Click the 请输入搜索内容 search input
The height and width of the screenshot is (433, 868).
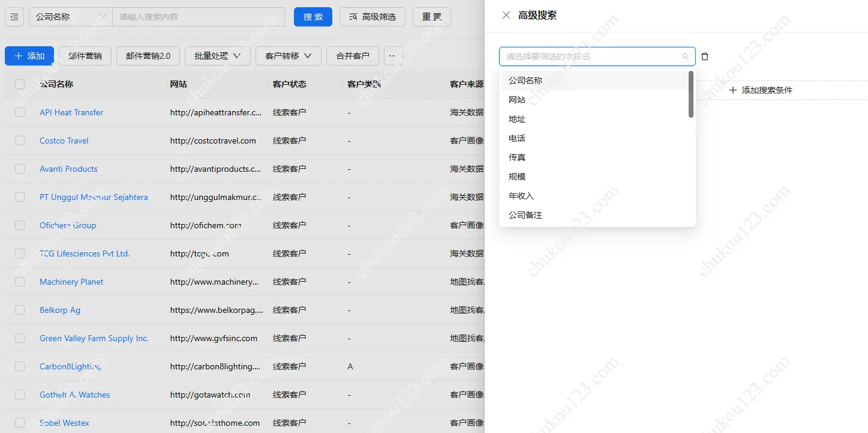coord(198,17)
